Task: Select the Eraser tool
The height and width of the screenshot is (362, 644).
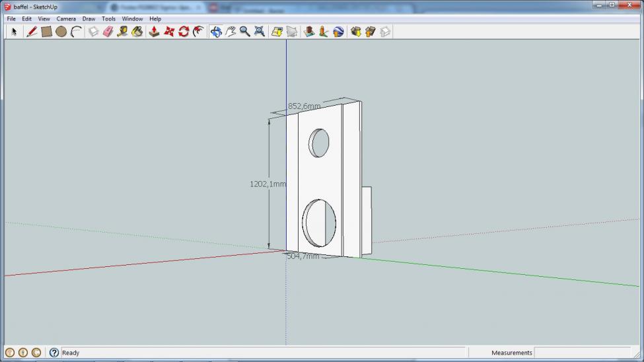Action: coord(108,32)
